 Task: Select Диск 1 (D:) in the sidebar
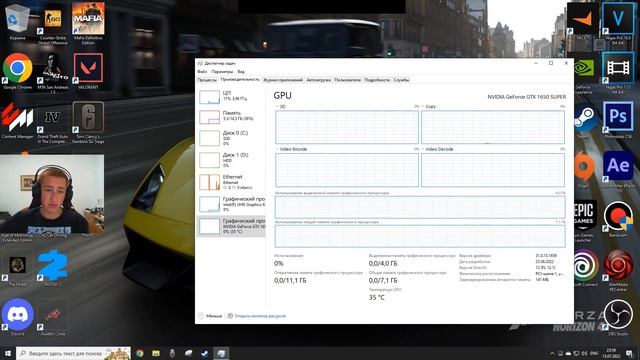point(231,160)
